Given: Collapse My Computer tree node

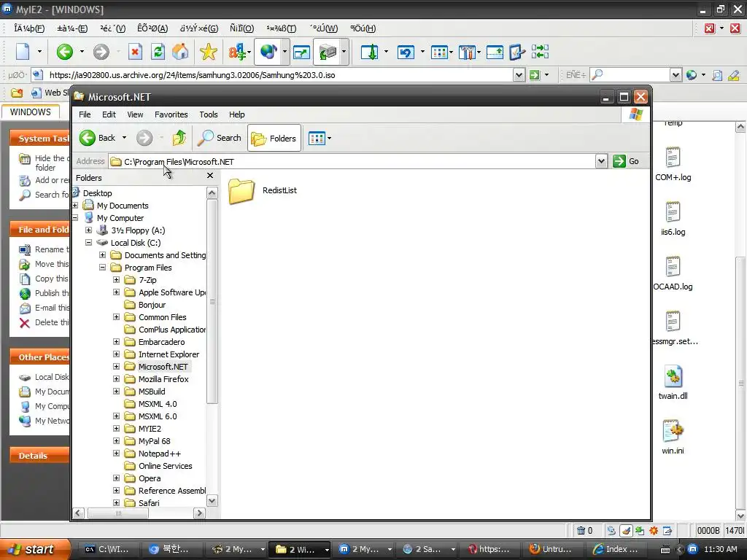Looking at the screenshot, I should 75,217.
